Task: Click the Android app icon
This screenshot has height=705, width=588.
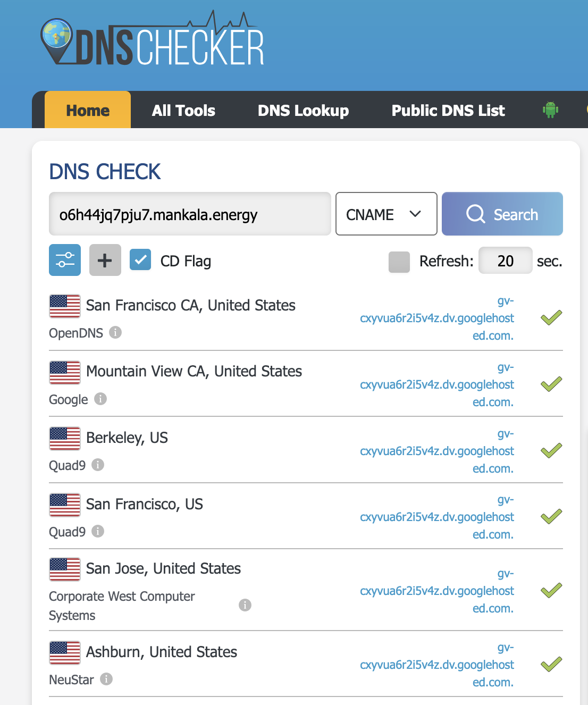Action: click(x=550, y=110)
